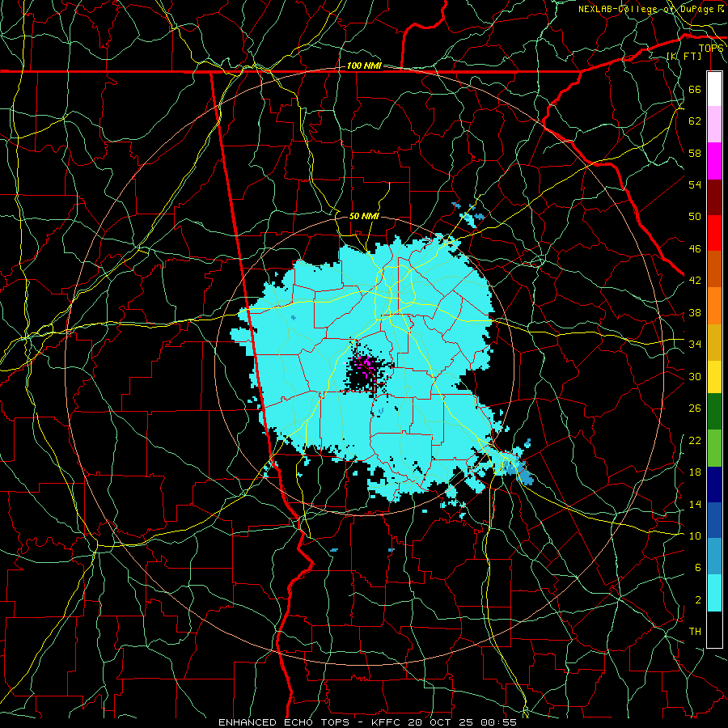Image resolution: width=728 pixels, height=728 pixels.
Task: Click the 22 value on the legend
Action: pos(695,440)
